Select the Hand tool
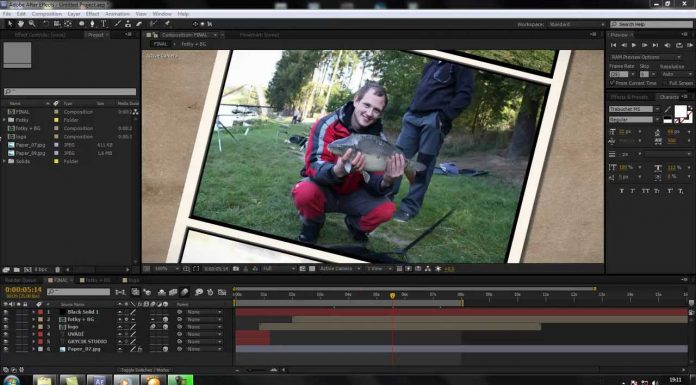Viewport: 696px width, 385px height. pos(20,24)
